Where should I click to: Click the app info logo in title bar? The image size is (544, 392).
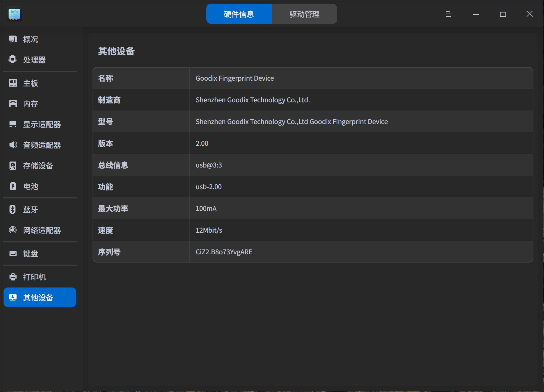click(x=14, y=14)
